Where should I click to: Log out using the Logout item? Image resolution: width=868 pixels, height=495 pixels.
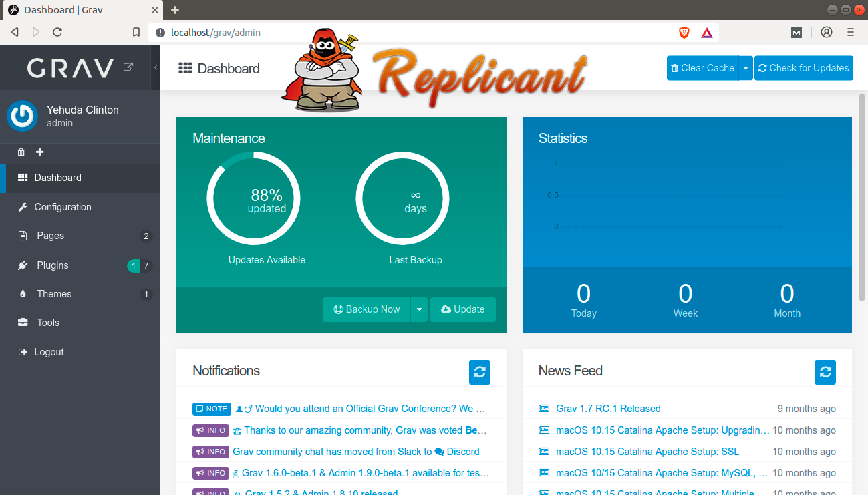click(80, 352)
